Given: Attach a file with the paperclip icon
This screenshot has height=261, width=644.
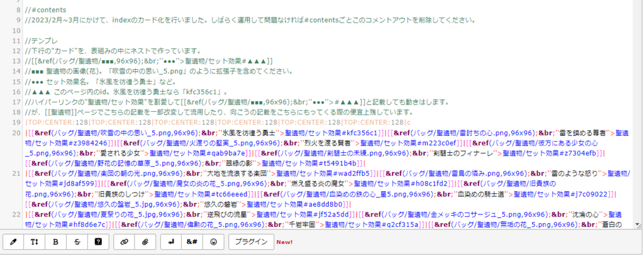Looking at the screenshot, I should point(145,242).
